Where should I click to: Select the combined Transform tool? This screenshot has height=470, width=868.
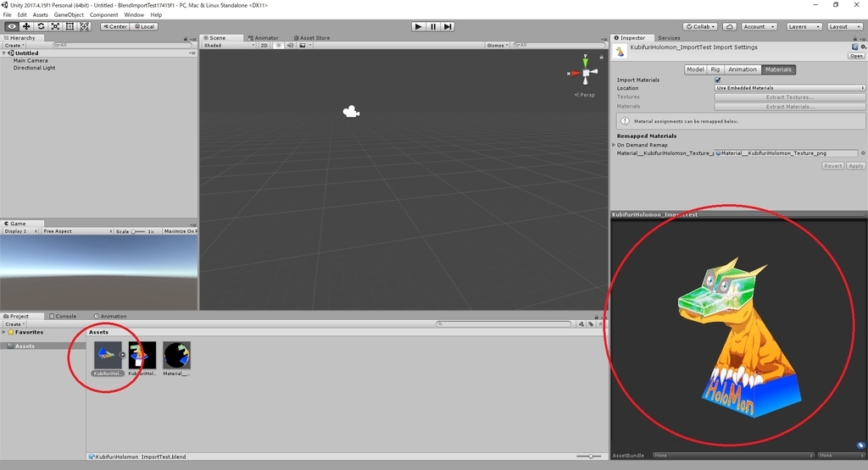click(84, 26)
